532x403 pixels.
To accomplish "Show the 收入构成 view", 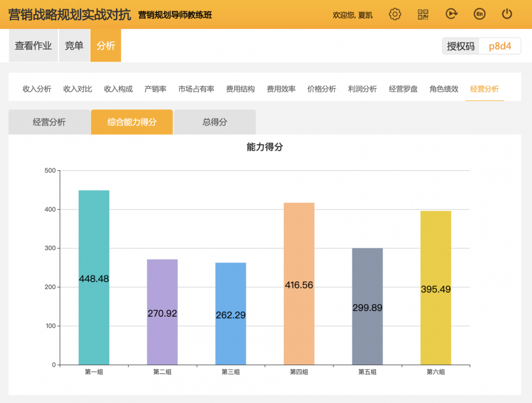I will tap(118, 89).
